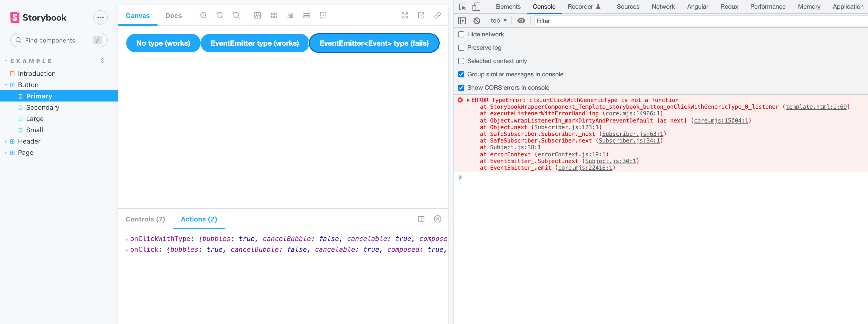The height and width of the screenshot is (324, 868).
Task: Open the template.html:1:69 source link
Action: [x=816, y=107]
